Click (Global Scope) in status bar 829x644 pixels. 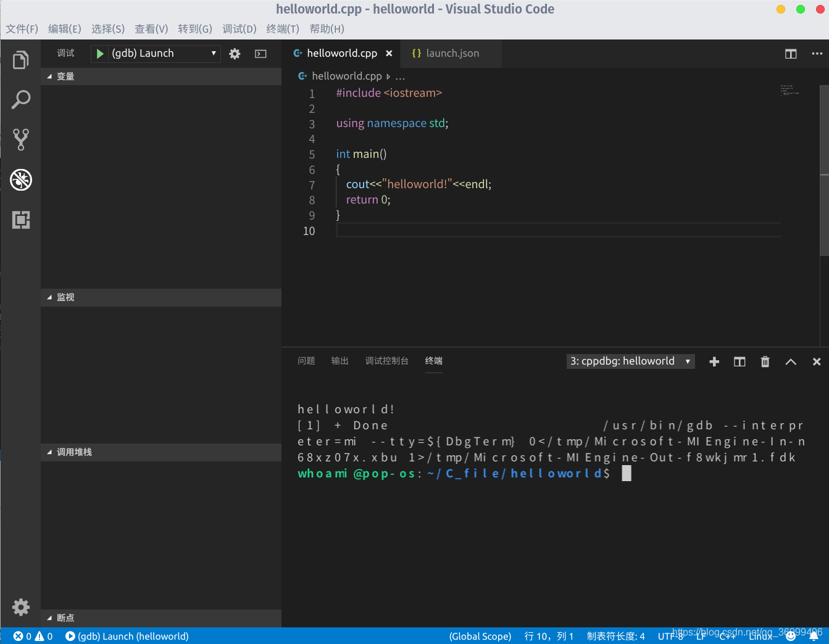point(480,636)
